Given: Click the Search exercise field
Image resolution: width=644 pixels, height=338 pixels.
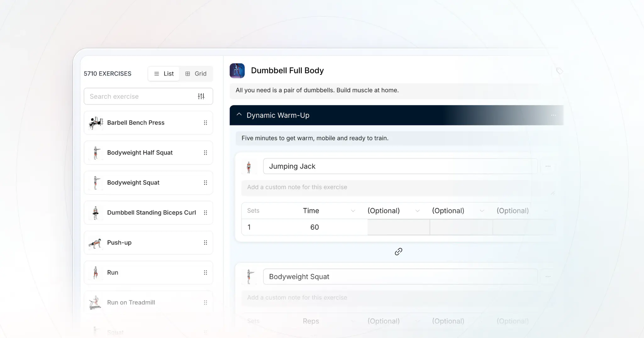Looking at the screenshot, I should tap(148, 96).
